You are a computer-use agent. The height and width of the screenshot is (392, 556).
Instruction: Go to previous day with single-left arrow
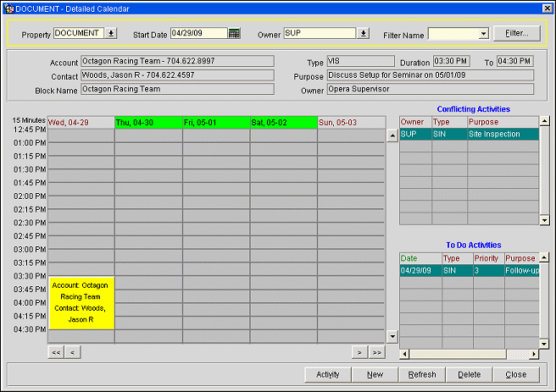(72, 351)
